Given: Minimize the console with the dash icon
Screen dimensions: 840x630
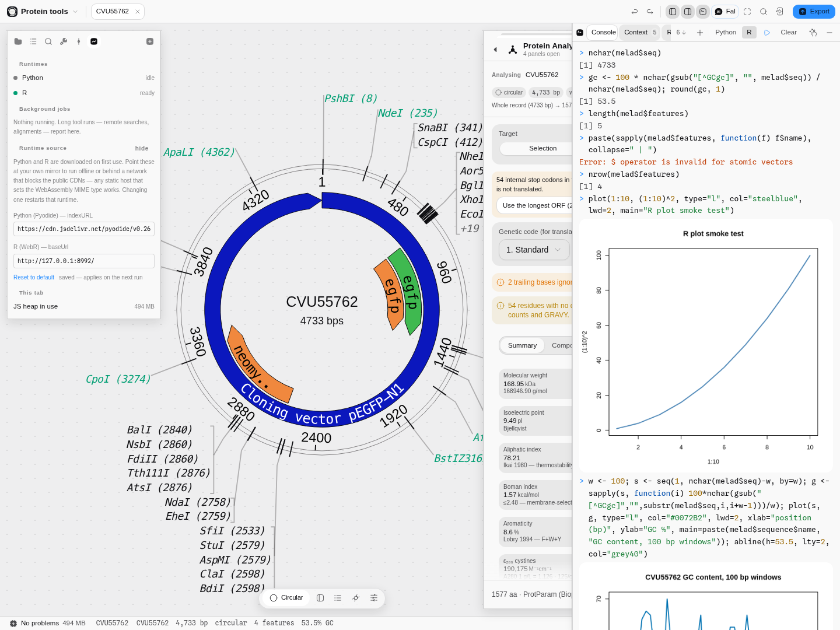Looking at the screenshot, I should point(829,33).
